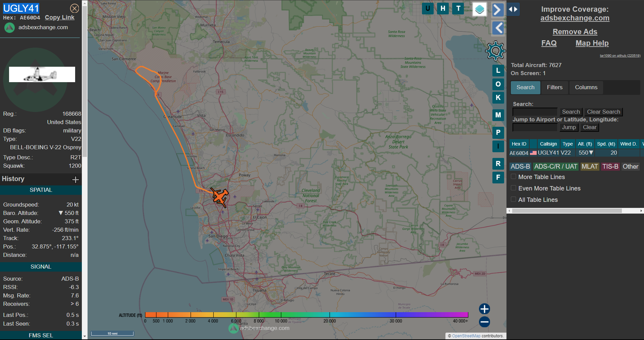Click the T map toggle button
Viewport: 644px width, 340px height.
pyautogui.click(x=458, y=8)
